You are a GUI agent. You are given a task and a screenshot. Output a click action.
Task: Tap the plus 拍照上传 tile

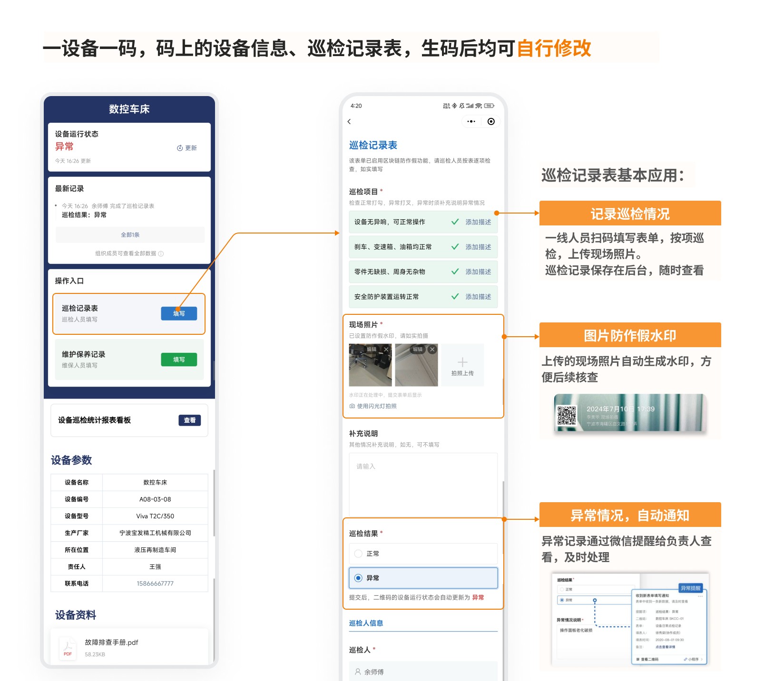[x=462, y=365]
